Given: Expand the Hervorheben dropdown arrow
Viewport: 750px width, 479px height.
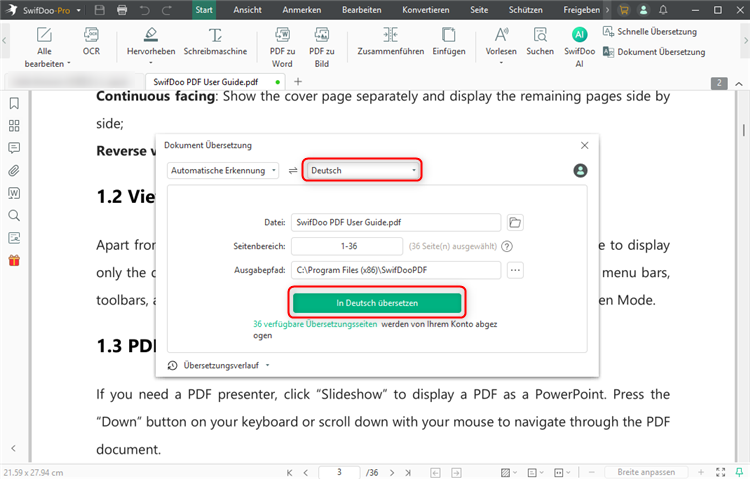Looking at the screenshot, I should click(151, 63).
